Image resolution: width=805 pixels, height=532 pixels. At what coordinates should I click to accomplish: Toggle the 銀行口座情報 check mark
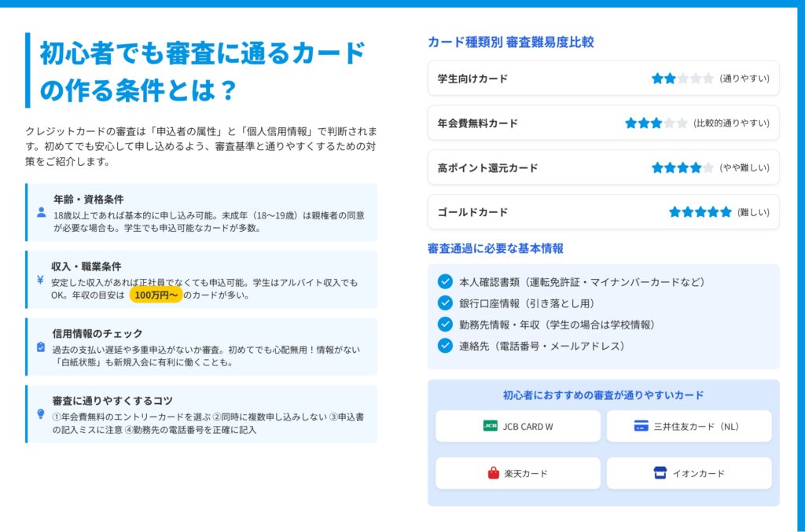pos(445,303)
